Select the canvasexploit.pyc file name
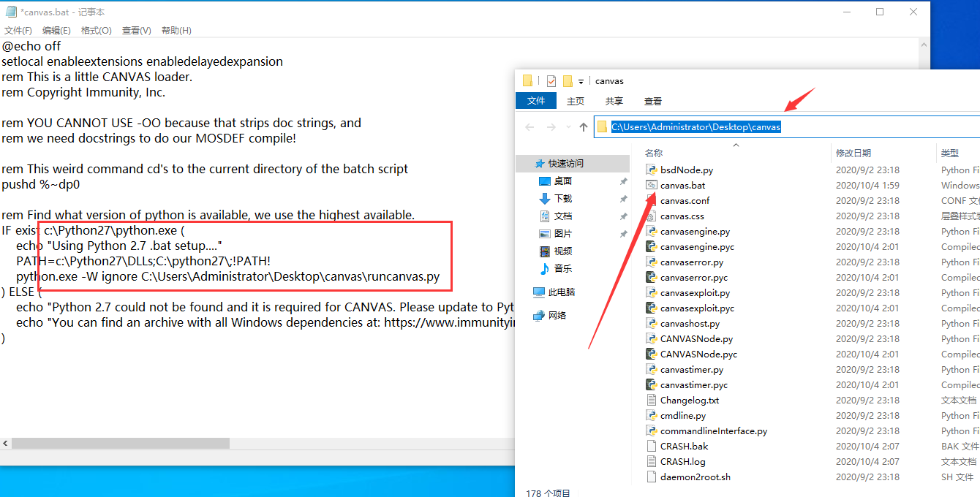 pos(697,308)
